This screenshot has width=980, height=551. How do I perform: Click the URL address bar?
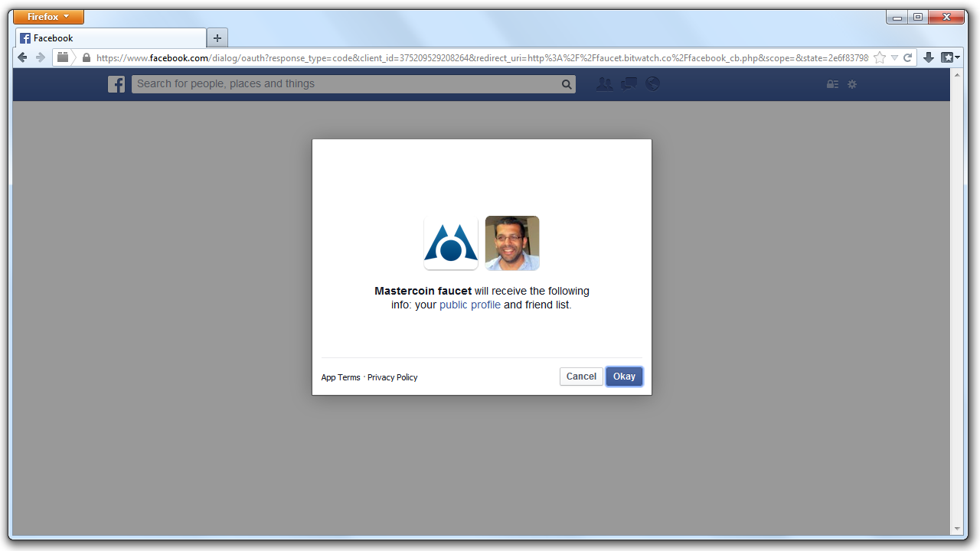[482, 57]
